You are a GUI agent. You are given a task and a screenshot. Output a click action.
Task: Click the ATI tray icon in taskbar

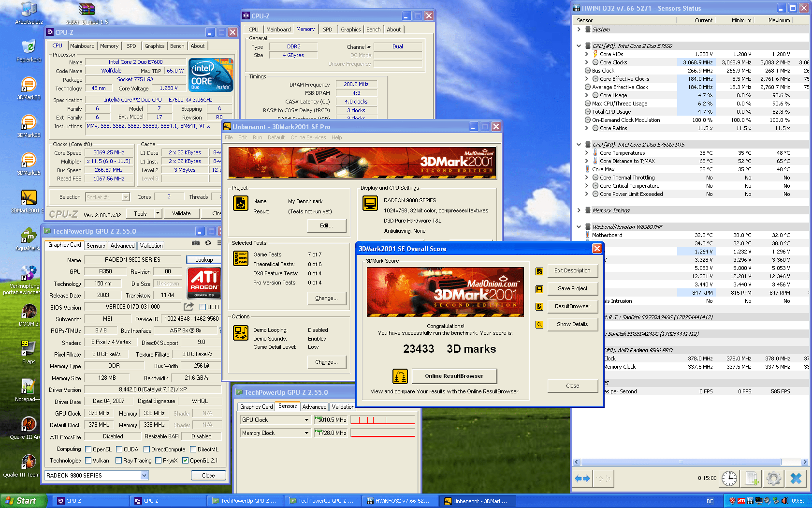(x=741, y=501)
